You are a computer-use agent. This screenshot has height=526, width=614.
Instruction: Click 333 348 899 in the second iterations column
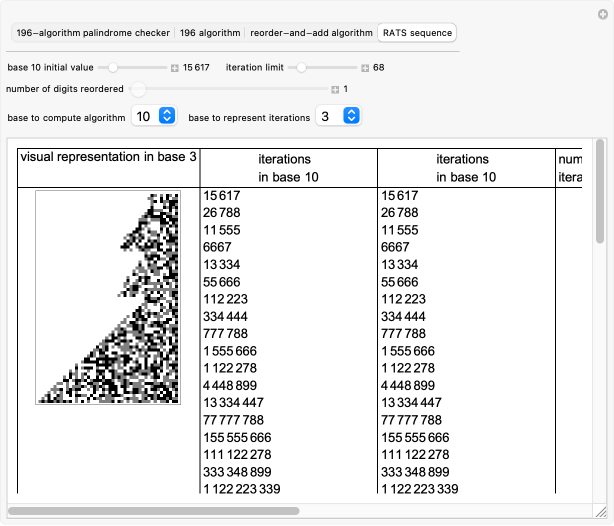click(x=415, y=472)
